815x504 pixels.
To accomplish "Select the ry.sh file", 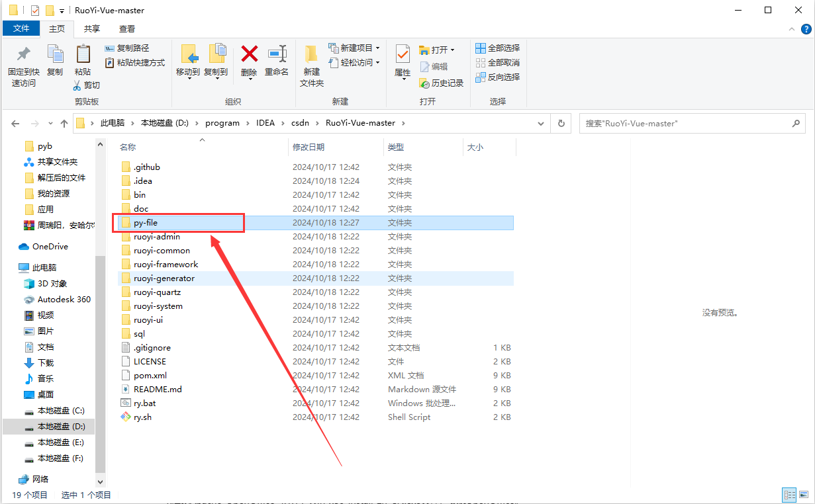I will point(142,417).
